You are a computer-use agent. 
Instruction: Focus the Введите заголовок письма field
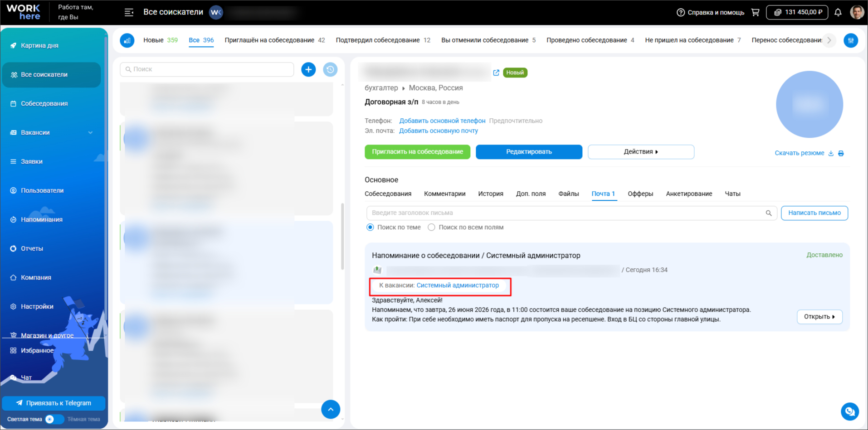(x=571, y=213)
